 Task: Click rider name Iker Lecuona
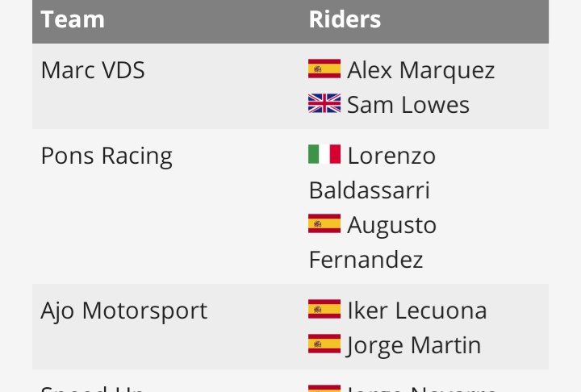(x=416, y=311)
